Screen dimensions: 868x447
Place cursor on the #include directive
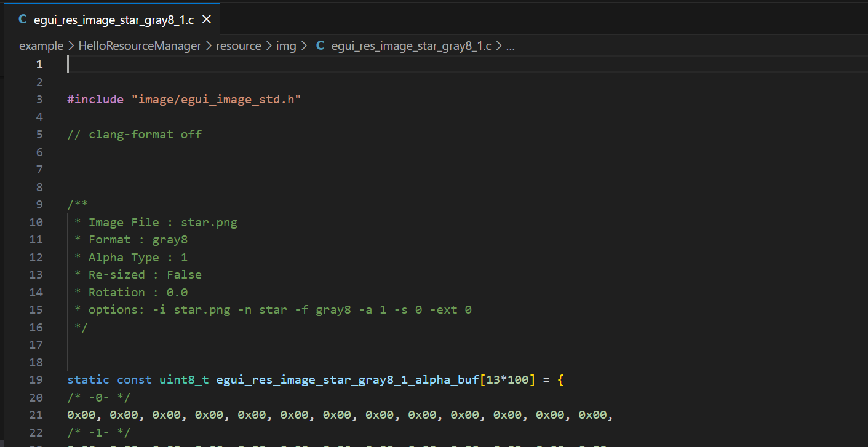pyautogui.click(x=95, y=99)
